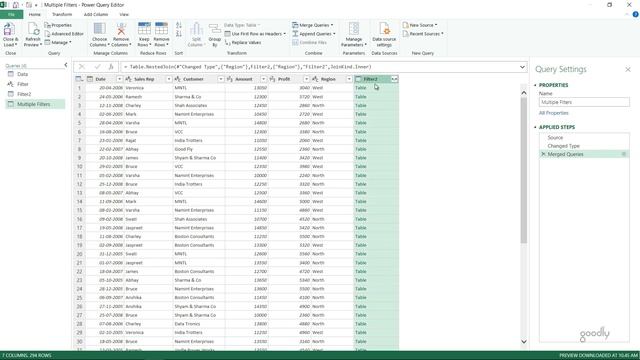Select the Multiple Filters query
The image size is (640, 360).
coord(35,104)
